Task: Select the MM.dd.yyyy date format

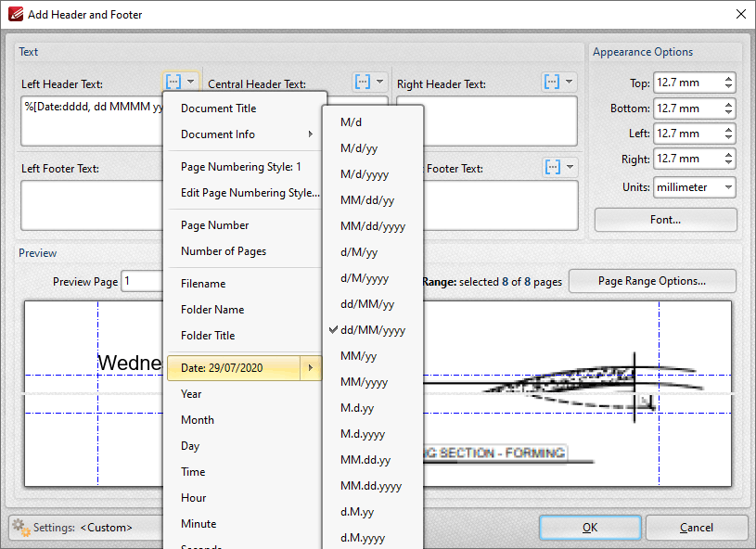Action: pyautogui.click(x=373, y=486)
